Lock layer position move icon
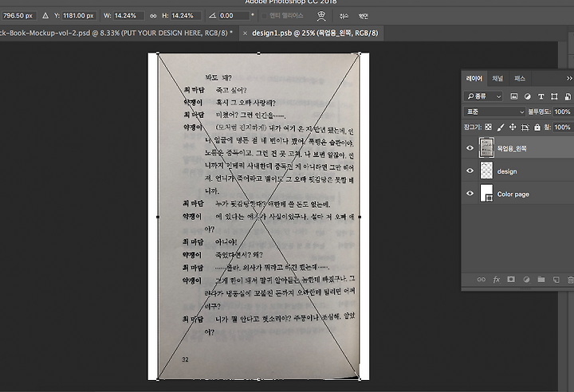The height and width of the screenshot is (392, 574). pos(513,127)
